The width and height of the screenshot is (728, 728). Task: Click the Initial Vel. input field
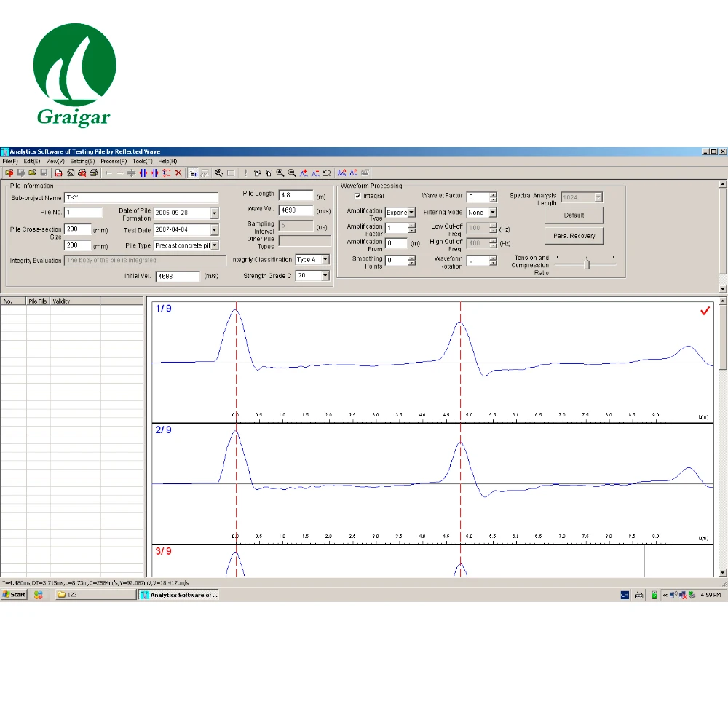tap(178, 276)
